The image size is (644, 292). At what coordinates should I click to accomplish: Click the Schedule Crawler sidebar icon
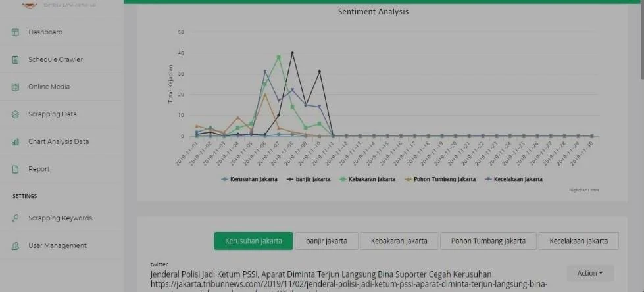click(15, 60)
